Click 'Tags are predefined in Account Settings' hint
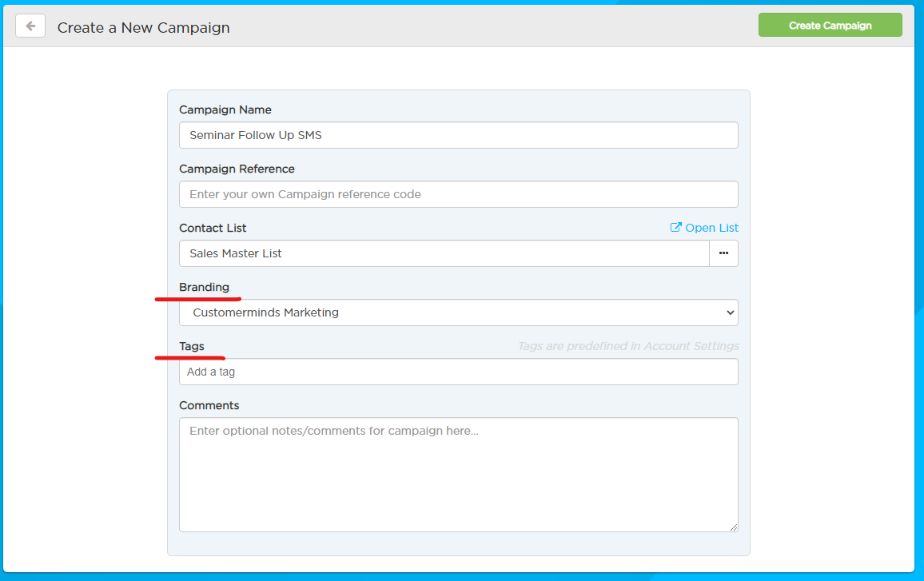This screenshot has width=924, height=581. point(628,347)
